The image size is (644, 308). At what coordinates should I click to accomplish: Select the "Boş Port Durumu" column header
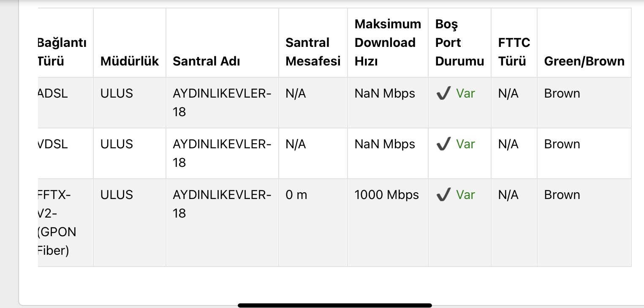coord(459,43)
